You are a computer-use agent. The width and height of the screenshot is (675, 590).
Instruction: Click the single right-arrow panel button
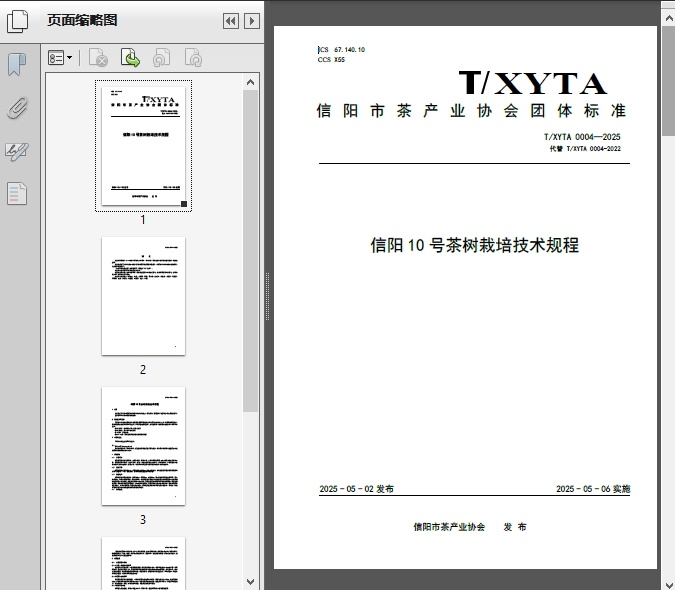click(x=252, y=20)
